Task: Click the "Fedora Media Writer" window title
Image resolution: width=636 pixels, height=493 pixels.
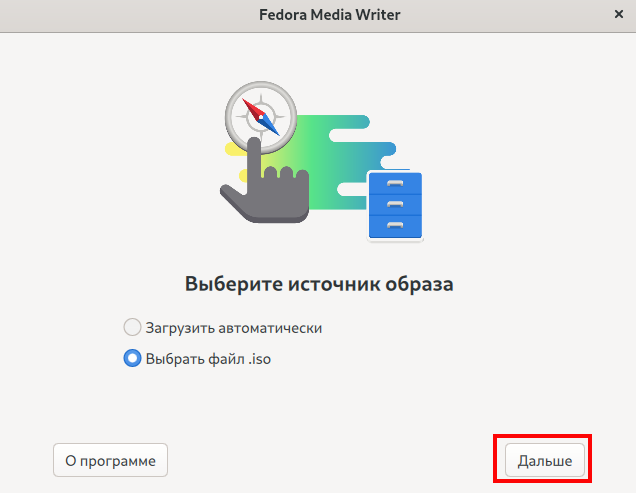Action: [x=318, y=15]
